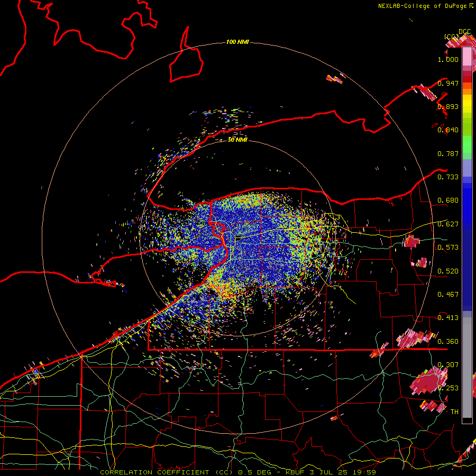This screenshot has height=476, width=476.
Task: Click the 0.627 legend value
Action: coord(448,224)
